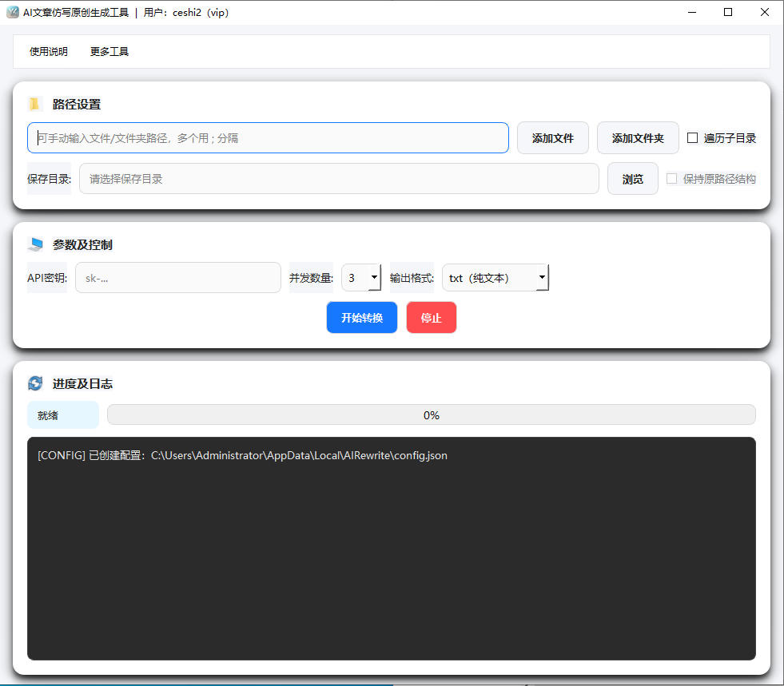Click the computer icon beside 参数及控制

35,244
